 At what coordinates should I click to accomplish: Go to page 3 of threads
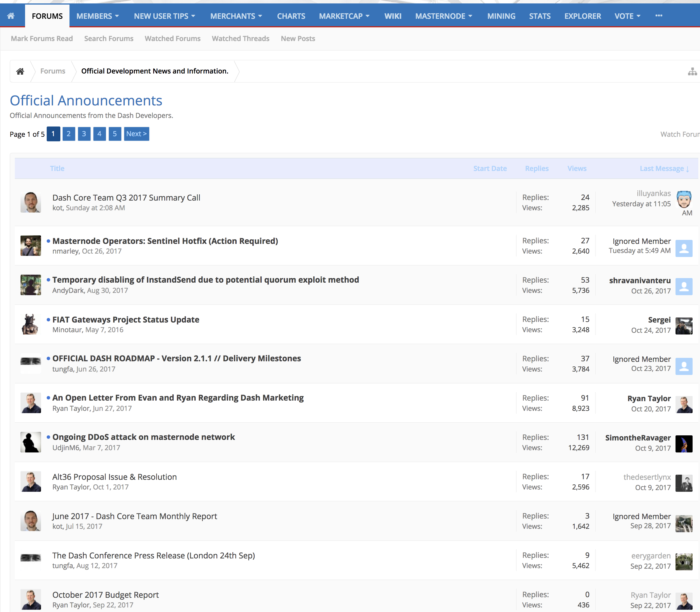click(84, 134)
